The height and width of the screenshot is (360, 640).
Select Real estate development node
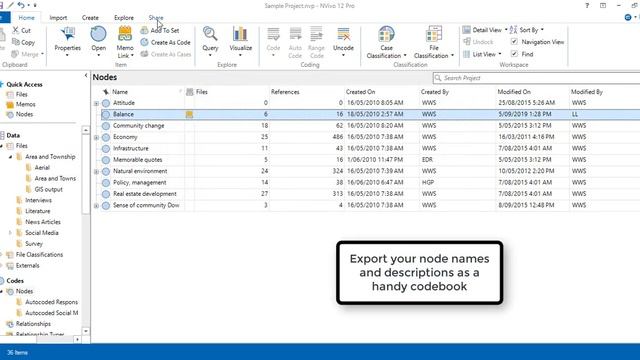coord(144,194)
